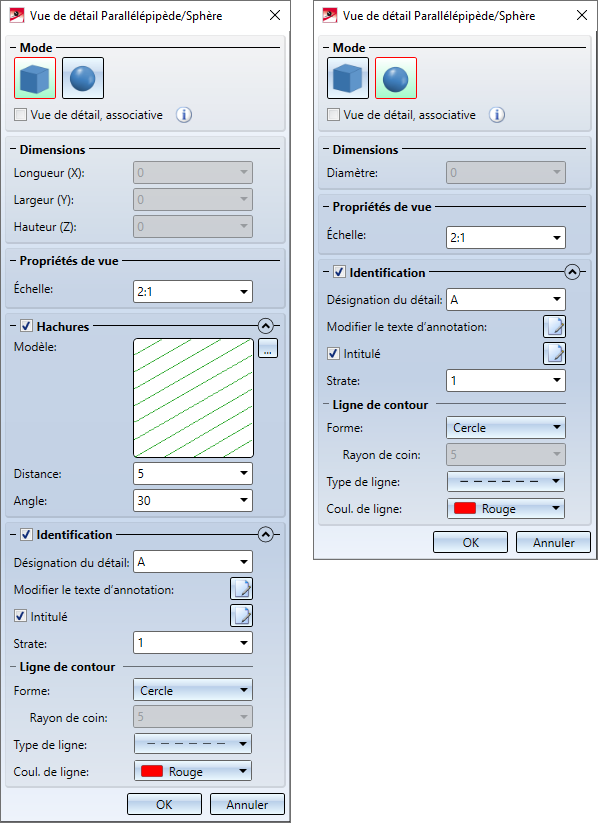The height and width of the screenshot is (823, 598).
Task: Select sphere mode in left dialog
Action: [83, 78]
